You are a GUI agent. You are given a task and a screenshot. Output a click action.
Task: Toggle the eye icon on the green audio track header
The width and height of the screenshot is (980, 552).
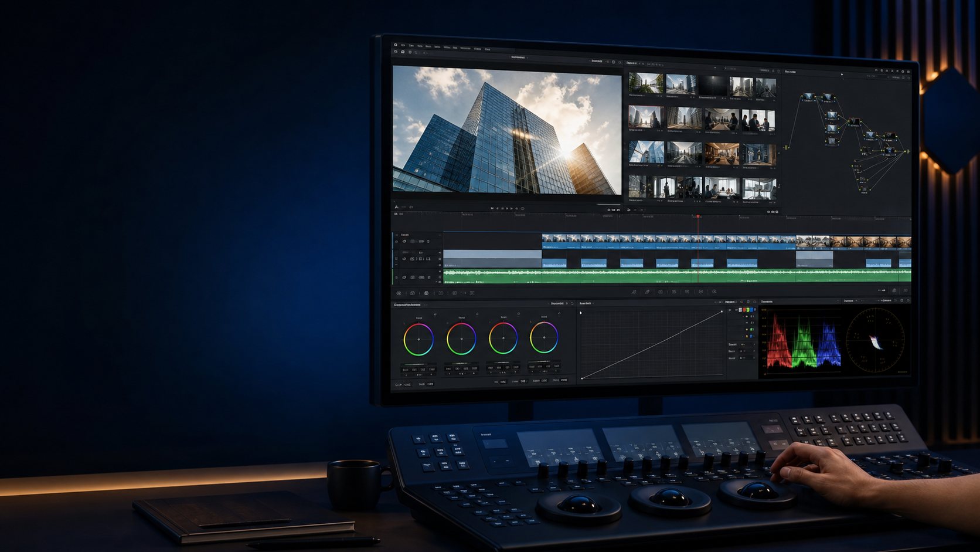pyautogui.click(x=404, y=277)
